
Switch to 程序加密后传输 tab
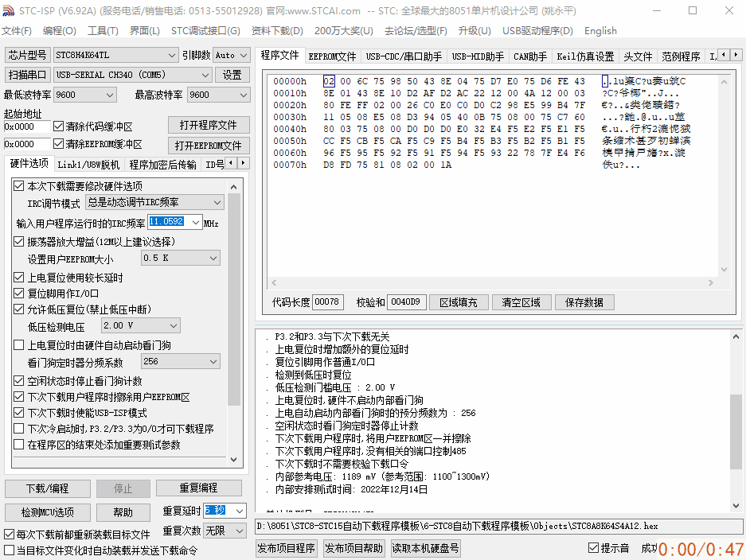click(x=162, y=165)
